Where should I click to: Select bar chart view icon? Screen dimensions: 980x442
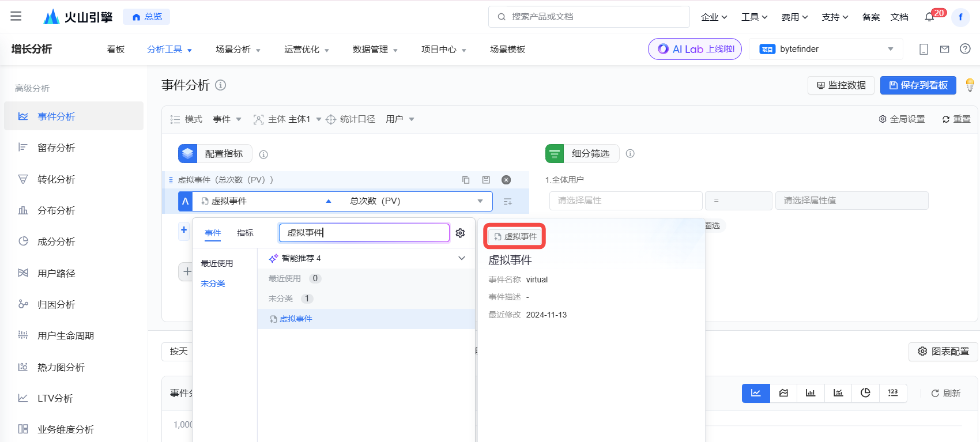pyautogui.click(x=811, y=393)
